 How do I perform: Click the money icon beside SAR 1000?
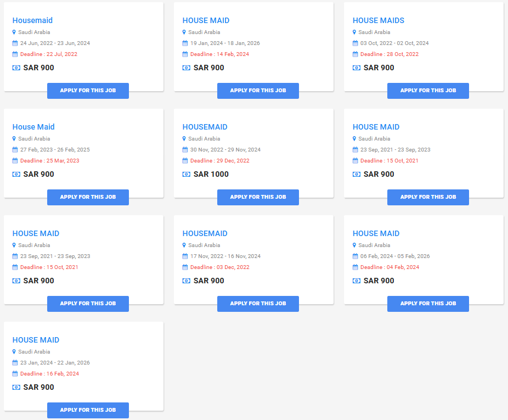[x=187, y=175]
